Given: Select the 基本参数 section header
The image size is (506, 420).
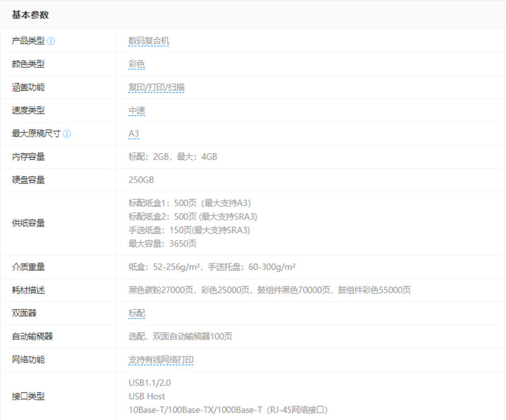Looking at the screenshot, I should [30, 15].
